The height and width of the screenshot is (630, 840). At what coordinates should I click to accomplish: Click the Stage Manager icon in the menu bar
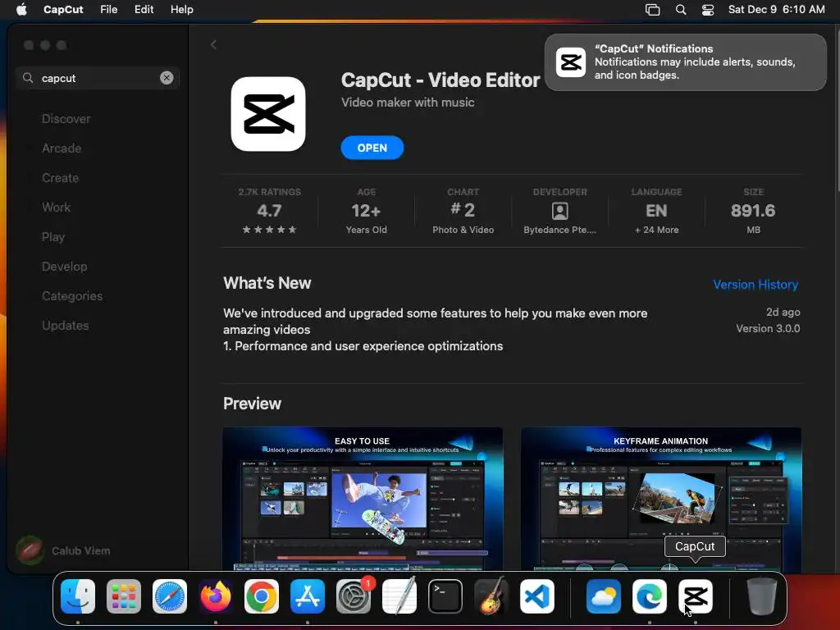coord(652,10)
